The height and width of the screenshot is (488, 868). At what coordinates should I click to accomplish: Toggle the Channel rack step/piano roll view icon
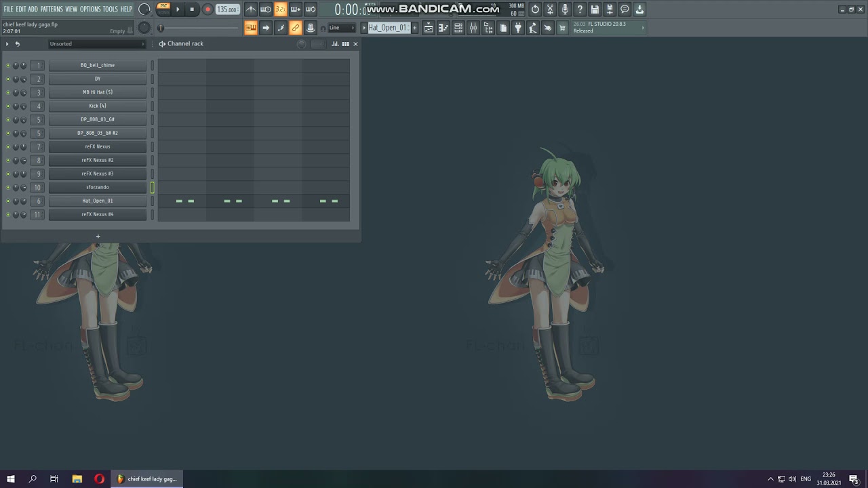coord(346,44)
